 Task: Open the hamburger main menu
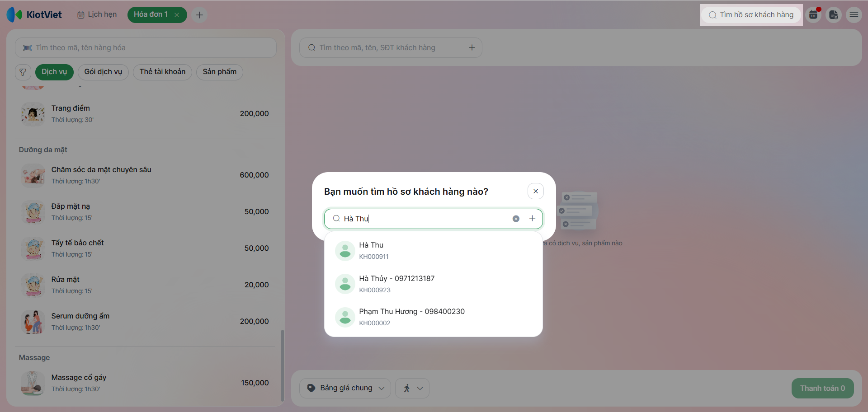click(854, 15)
